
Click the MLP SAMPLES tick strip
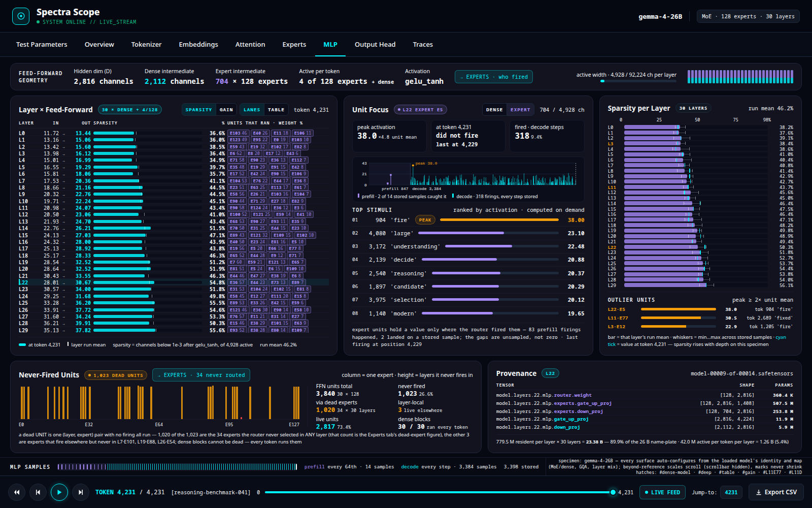point(177,467)
